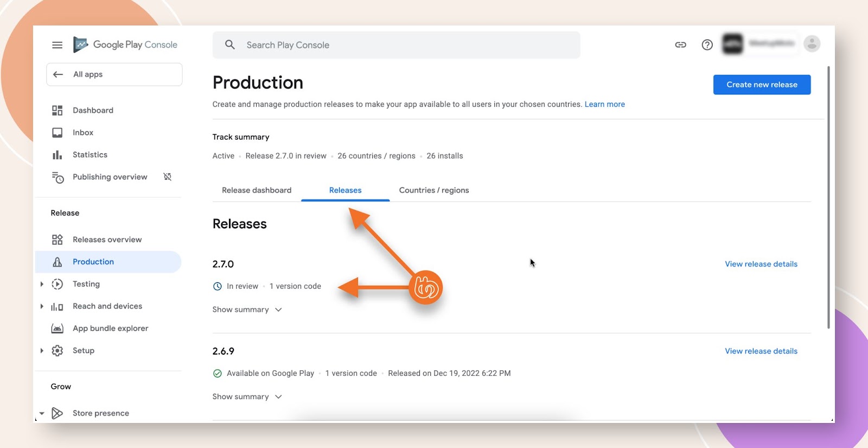868x448 pixels.
Task: View release details for 2.7.0
Action: [761, 264]
